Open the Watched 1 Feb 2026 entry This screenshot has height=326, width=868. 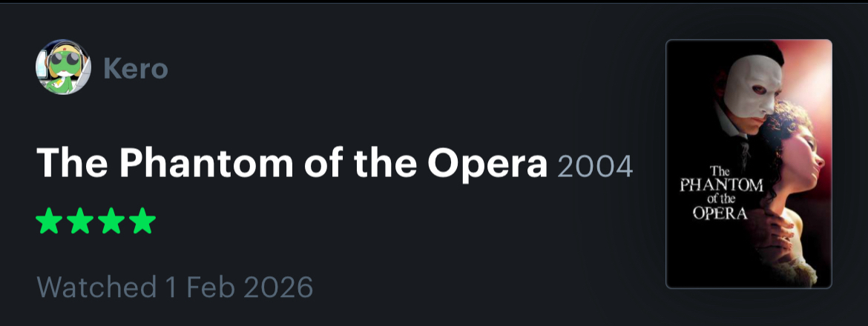point(174,286)
